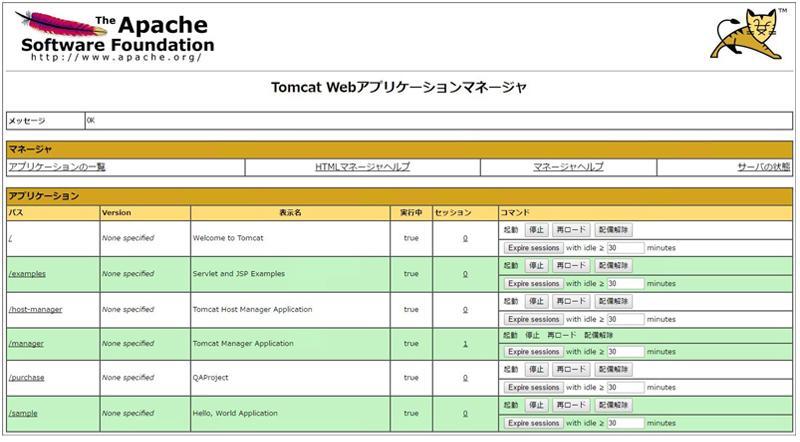Open the /manager path link
The width and height of the screenshot is (800, 442).
26,344
